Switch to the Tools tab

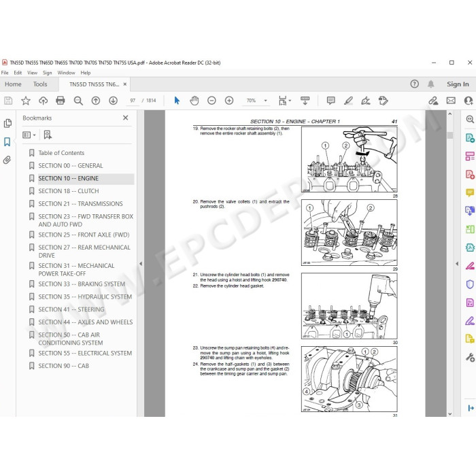40,84
